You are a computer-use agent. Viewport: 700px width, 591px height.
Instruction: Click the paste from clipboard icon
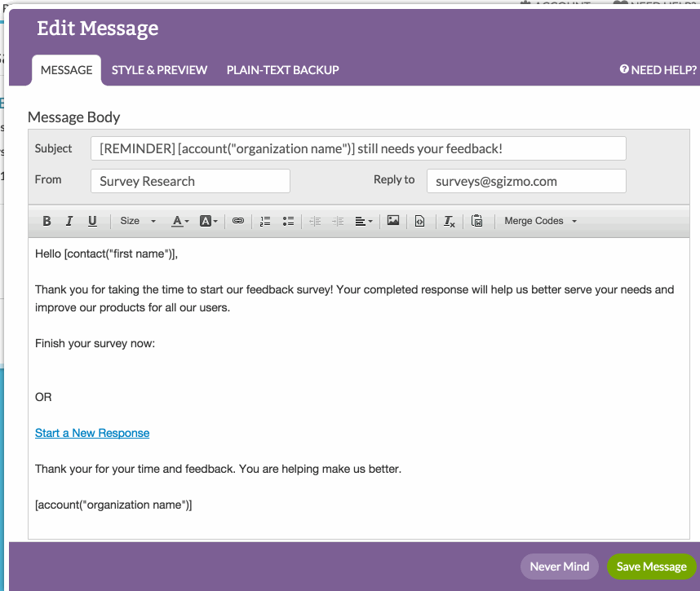coord(476,220)
